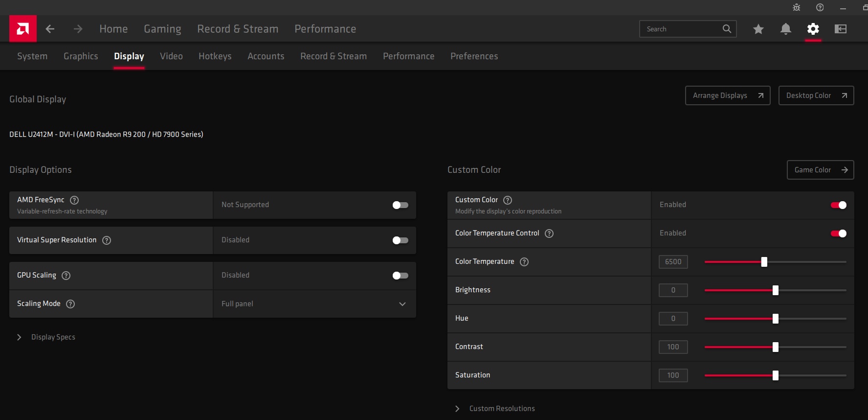
Task: Click the Contrast value box
Action: click(x=673, y=347)
